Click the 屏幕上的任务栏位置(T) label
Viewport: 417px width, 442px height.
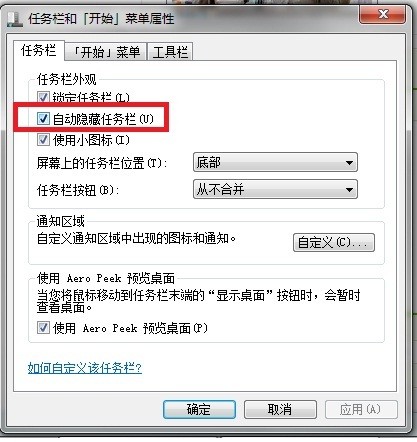click(102, 163)
